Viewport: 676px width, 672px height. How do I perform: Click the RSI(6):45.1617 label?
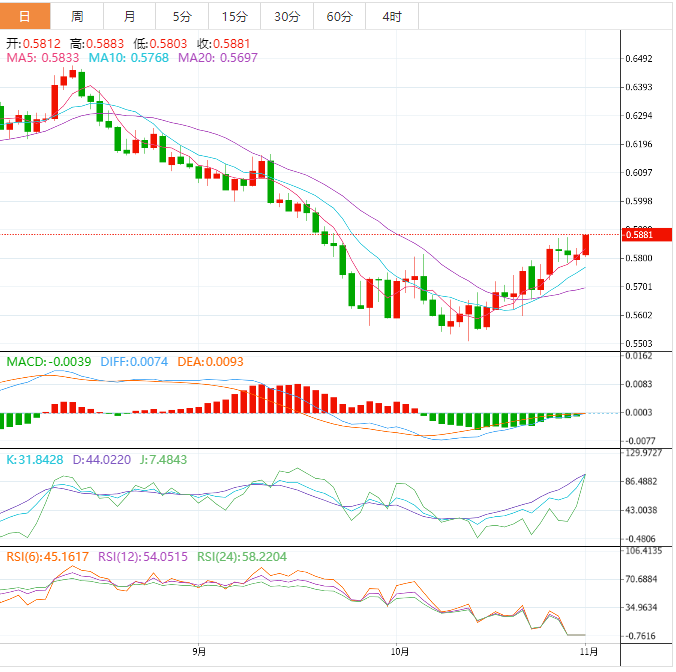coord(47,557)
